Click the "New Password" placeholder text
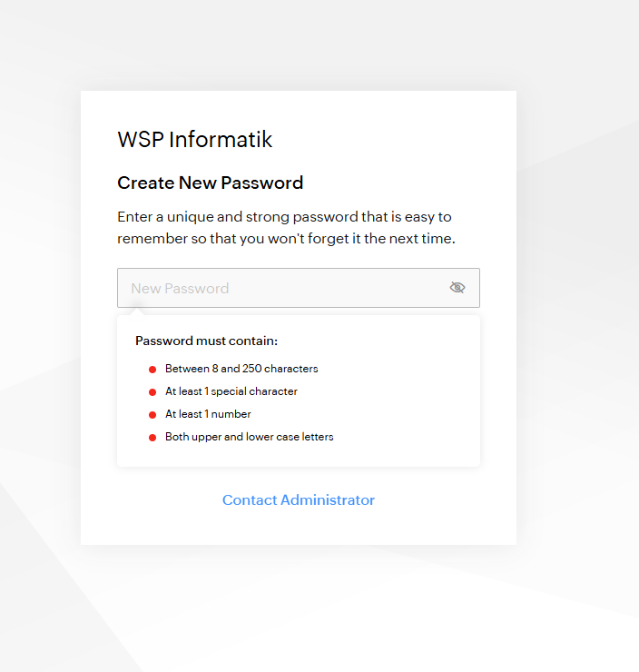The height and width of the screenshot is (672, 639). coord(180,289)
